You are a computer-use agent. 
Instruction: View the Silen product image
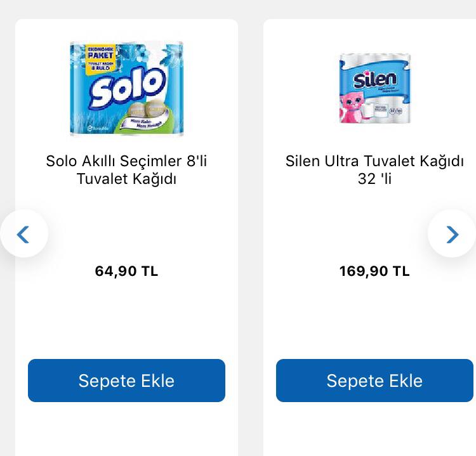(374, 88)
